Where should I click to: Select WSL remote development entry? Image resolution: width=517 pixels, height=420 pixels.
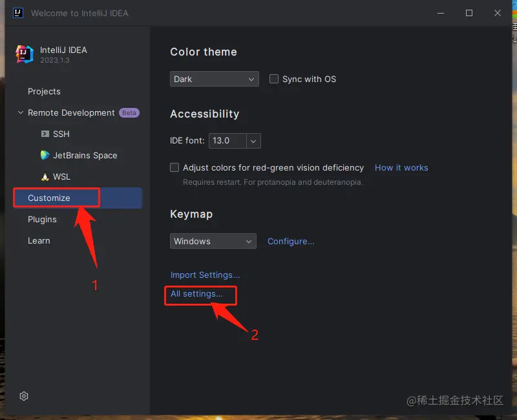click(61, 176)
